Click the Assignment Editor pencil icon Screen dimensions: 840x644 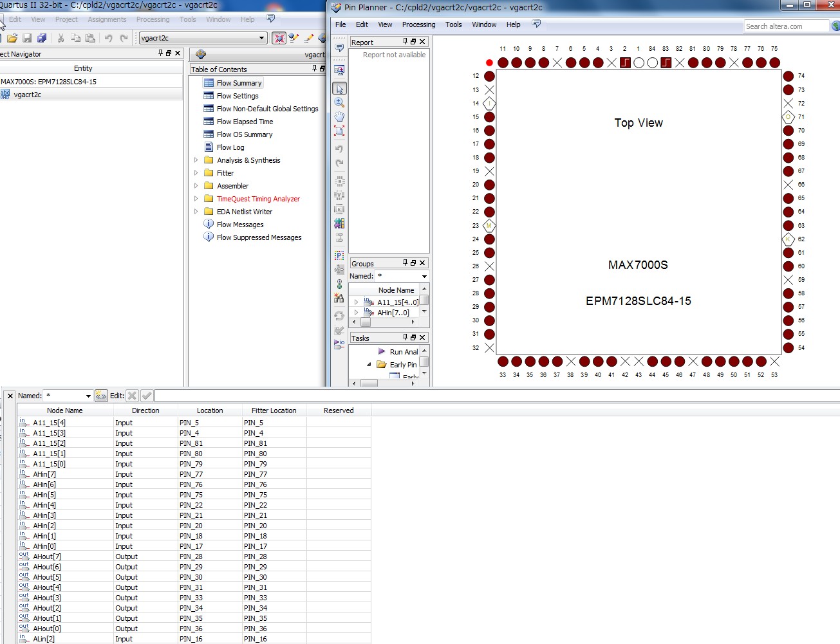pyautogui.click(x=308, y=38)
